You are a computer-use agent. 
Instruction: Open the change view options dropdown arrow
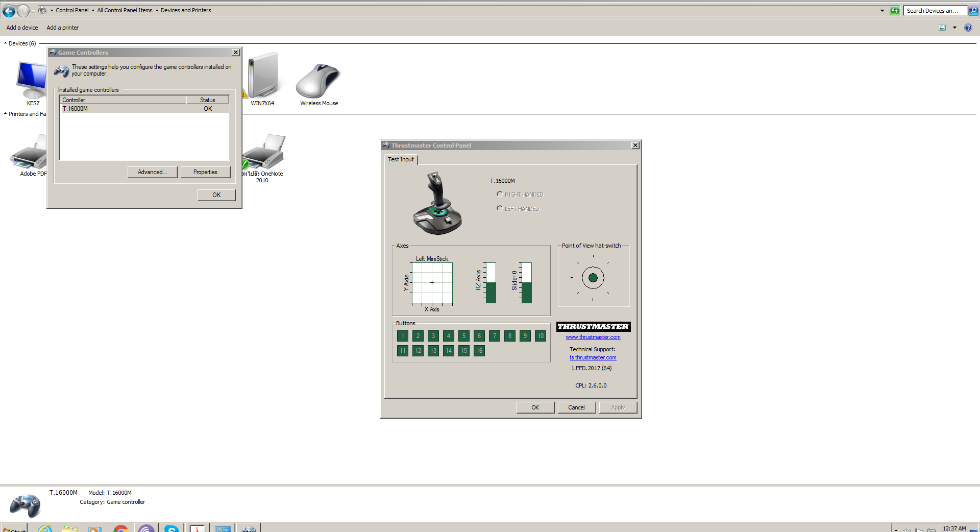[954, 28]
